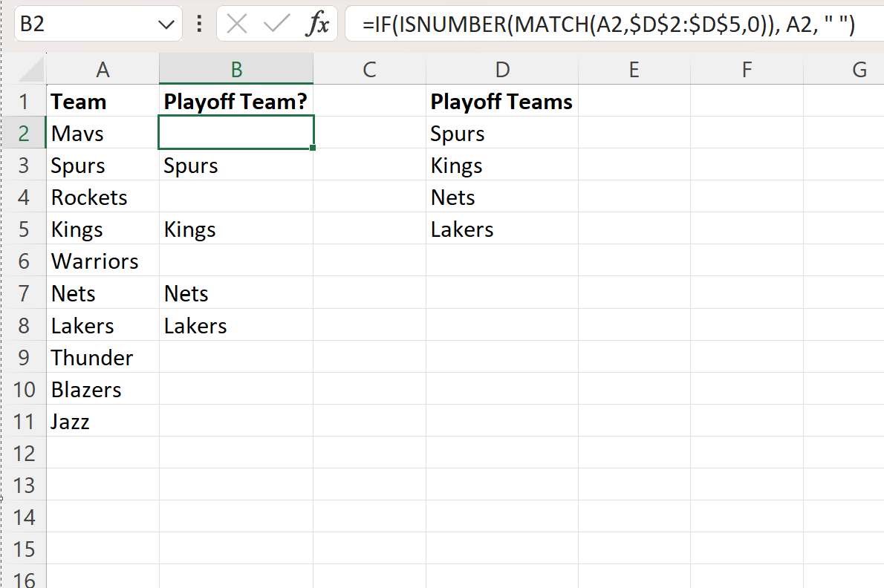Click the fill handle of cell B2
884x588 pixels.
tap(313, 148)
